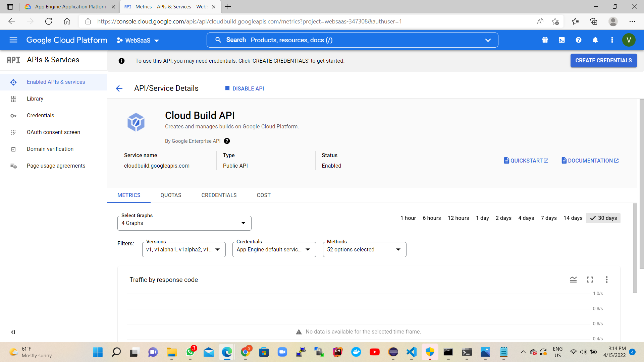Add page to favorites star icon
Image resolution: width=644 pixels, height=362 pixels.
pyautogui.click(x=555, y=21)
